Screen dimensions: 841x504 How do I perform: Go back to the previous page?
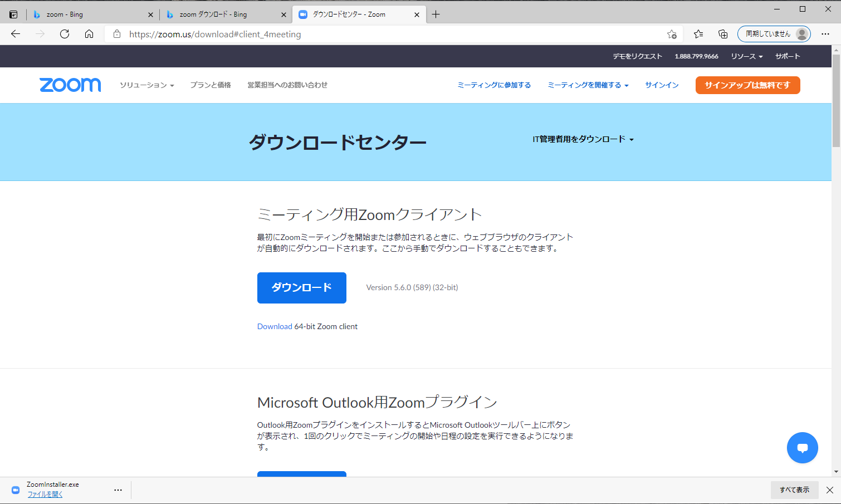16,34
